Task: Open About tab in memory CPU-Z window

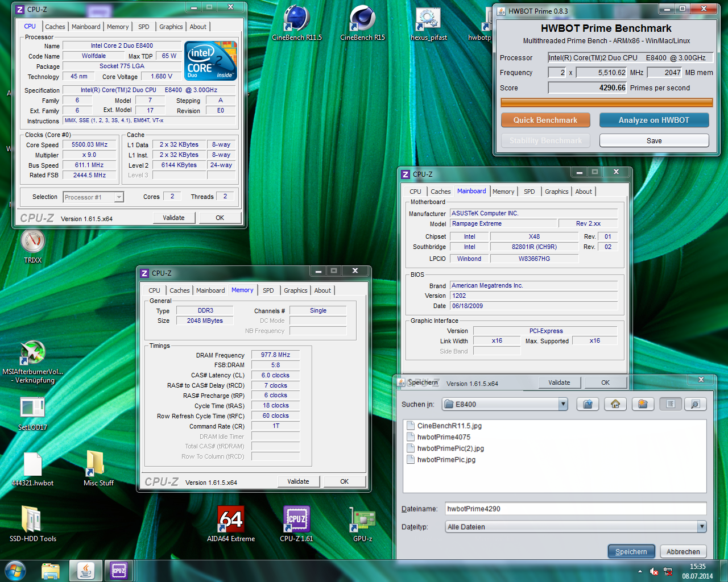Action: click(322, 290)
